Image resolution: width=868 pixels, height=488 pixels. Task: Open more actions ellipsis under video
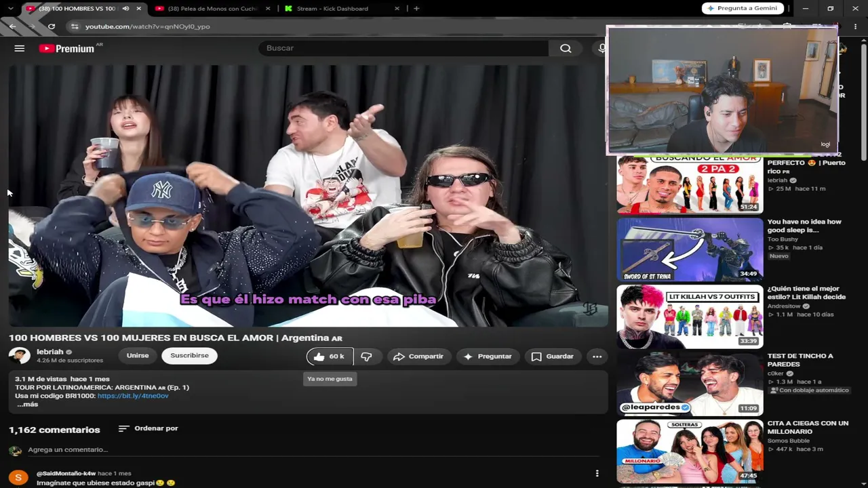(x=597, y=357)
